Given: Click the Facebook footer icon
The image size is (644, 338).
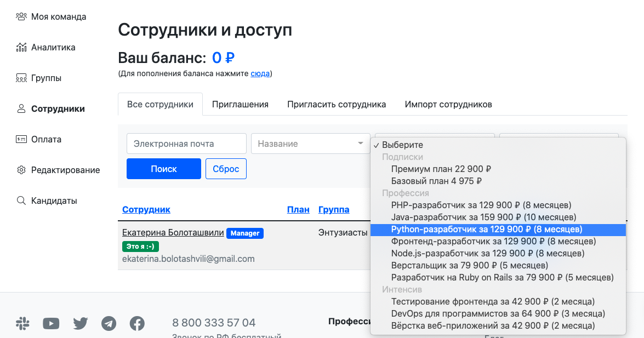Looking at the screenshot, I should pos(137,324).
